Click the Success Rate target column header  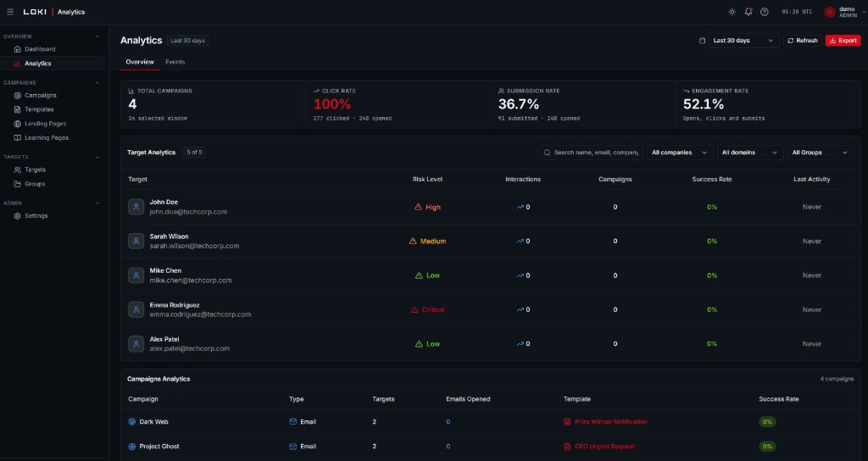pyautogui.click(x=712, y=180)
